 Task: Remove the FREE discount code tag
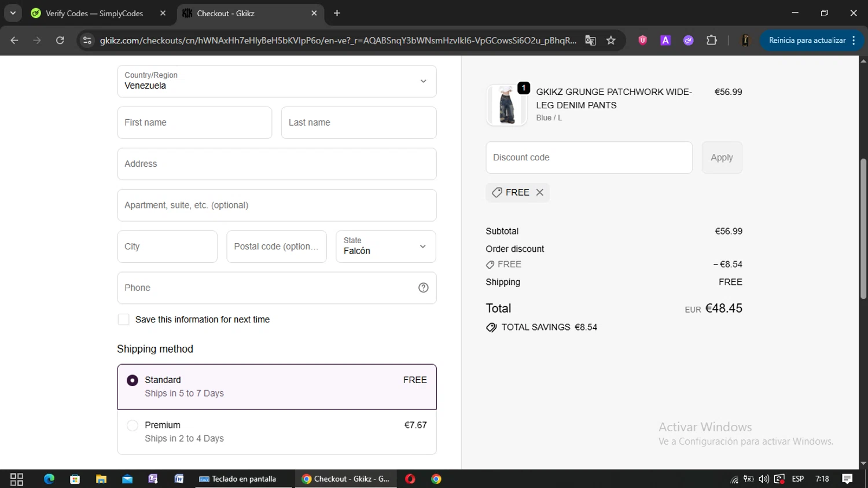pos(540,192)
